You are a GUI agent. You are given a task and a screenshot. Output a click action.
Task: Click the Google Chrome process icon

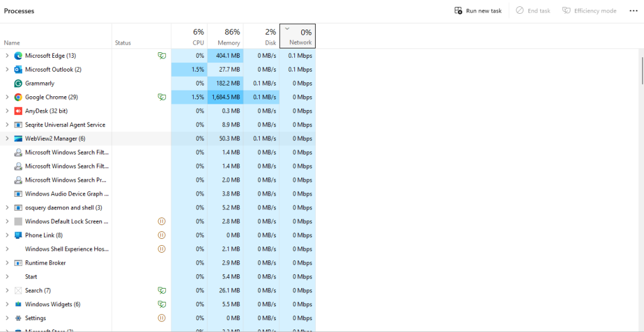click(x=18, y=97)
